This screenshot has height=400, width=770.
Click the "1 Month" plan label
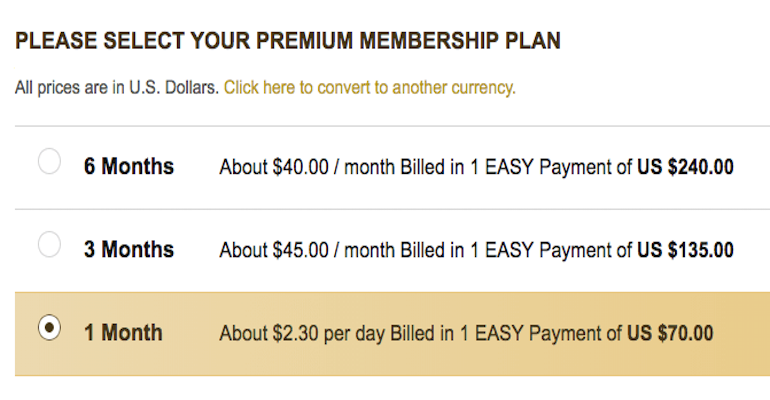click(123, 333)
